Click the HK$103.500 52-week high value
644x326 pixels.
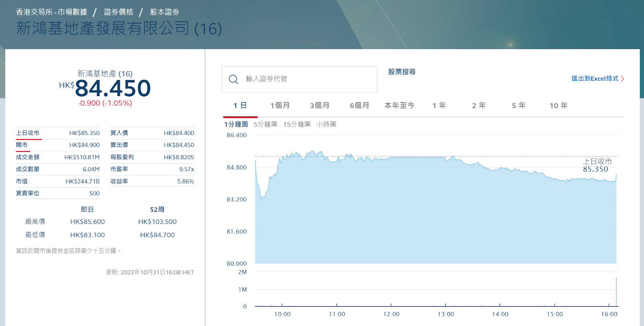pyautogui.click(x=157, y=222)
